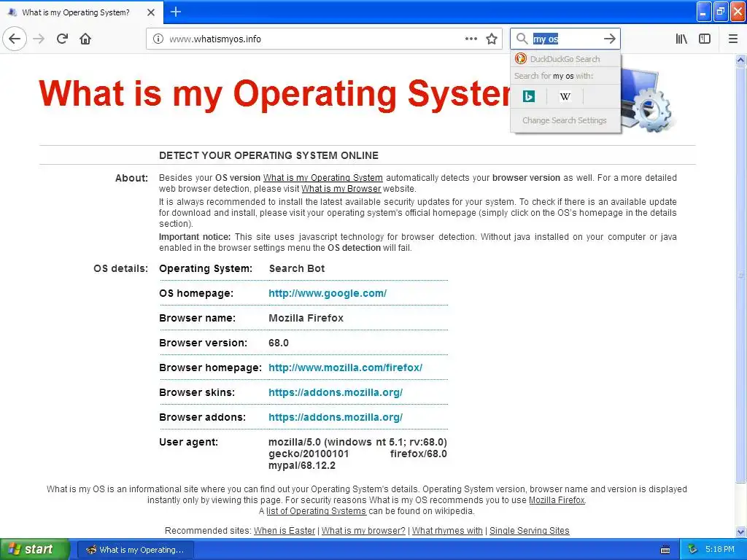Click the system tray network icon
This screenshot has height=560, width=747.
[x=692, y=550]
